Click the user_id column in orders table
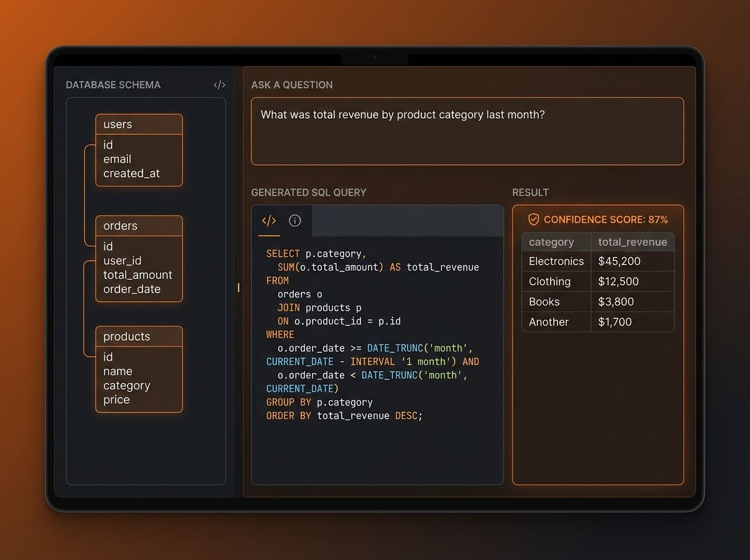Viewport: 750px width, 560px height. click(x=122, y=261)
